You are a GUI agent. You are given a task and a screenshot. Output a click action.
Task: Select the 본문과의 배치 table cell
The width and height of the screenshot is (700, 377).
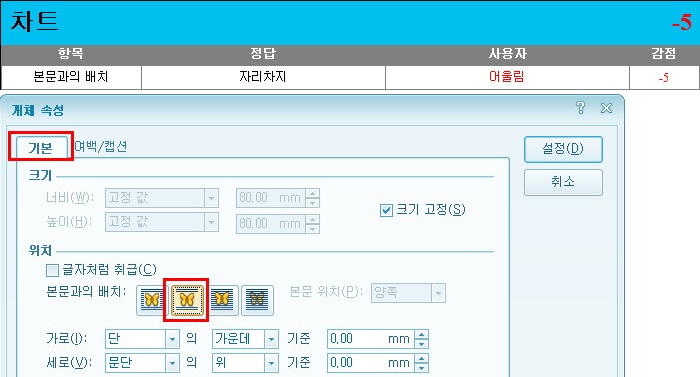point(71,77)
